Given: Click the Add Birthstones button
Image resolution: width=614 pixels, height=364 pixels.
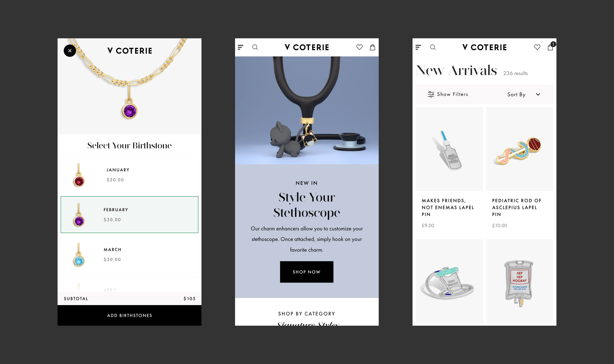Looking at the screenshot, I should 130,315.
